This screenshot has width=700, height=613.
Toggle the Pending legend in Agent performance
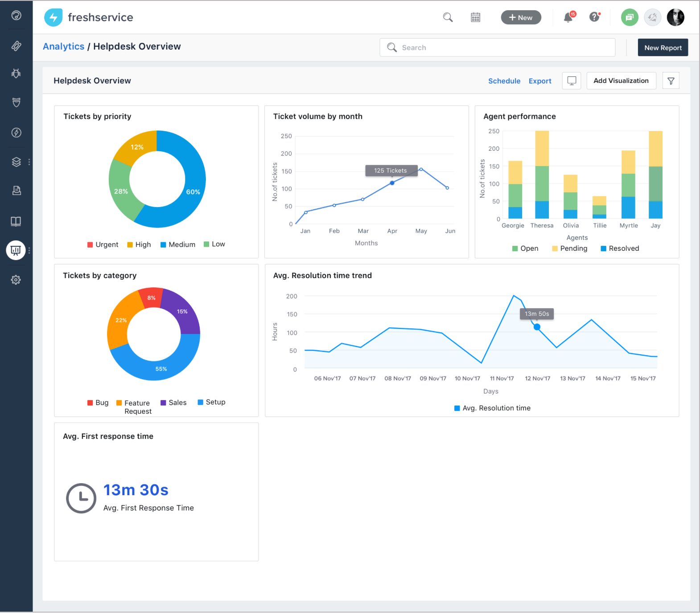(x=569, y=249)
